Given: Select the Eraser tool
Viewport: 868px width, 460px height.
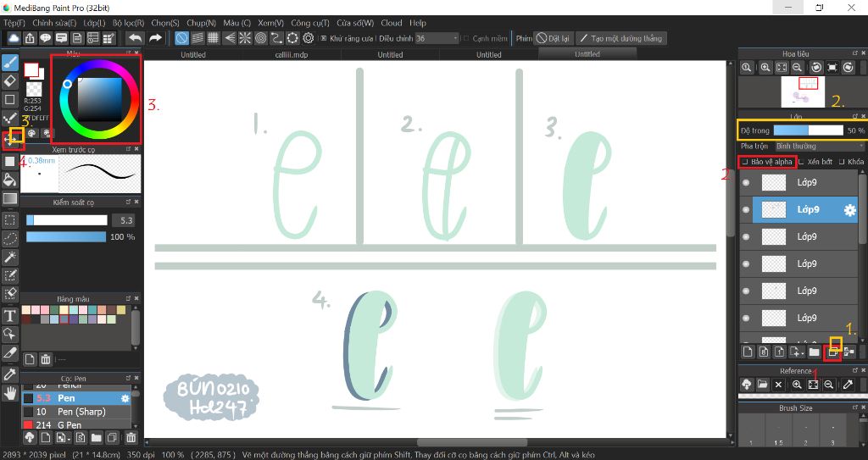Looking at the screenshot, I should point(9,80).
